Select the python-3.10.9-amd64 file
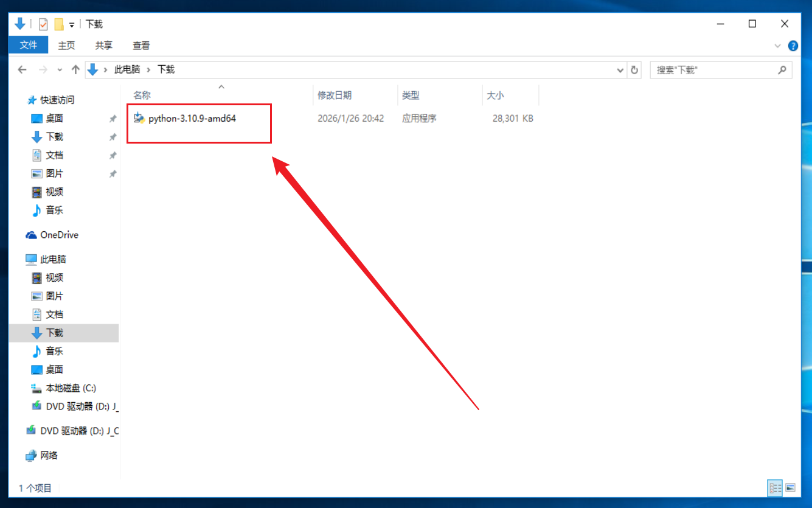Image resolution: width=812 pixels, height=508 pixels. tap(192, 119)
